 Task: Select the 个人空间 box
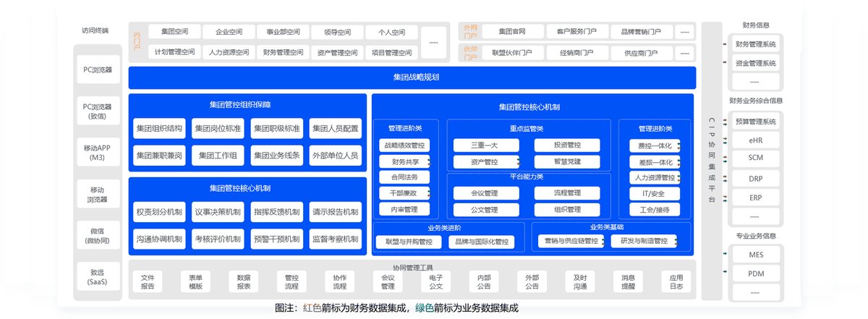click(391, 32)
